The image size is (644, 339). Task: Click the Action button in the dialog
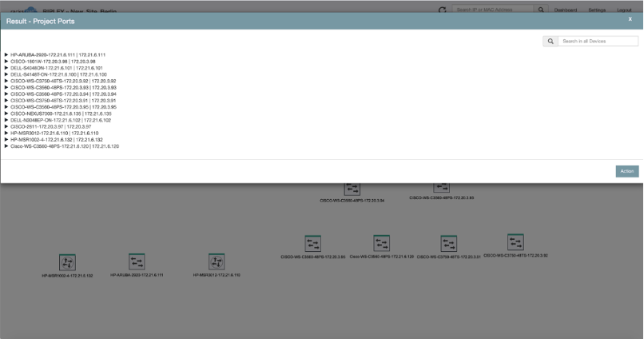[x=626, y=171]
